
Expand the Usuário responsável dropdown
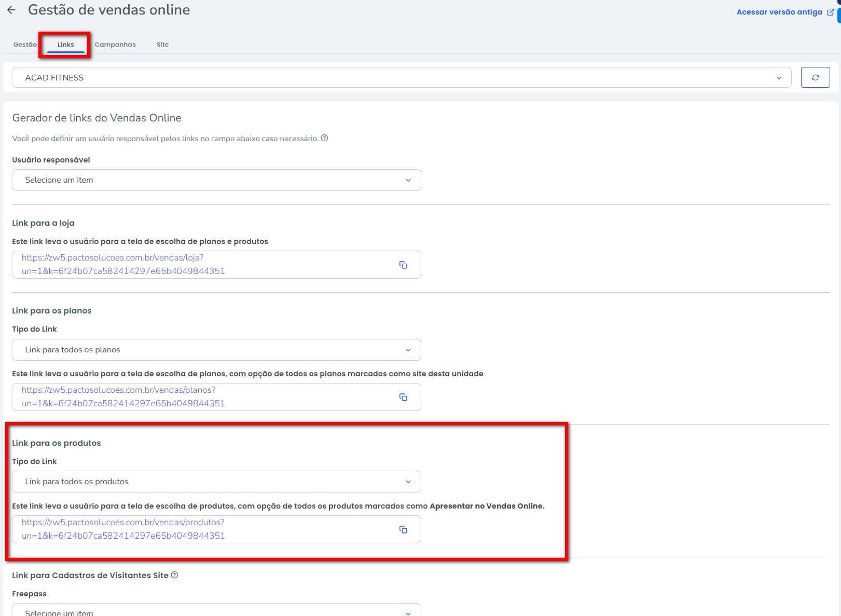pyautogui.click(x=216, y=180)
